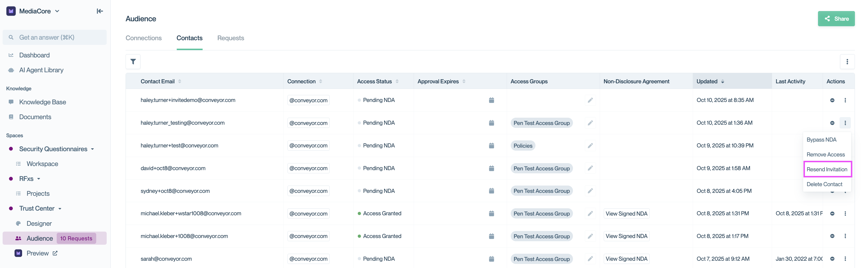Expand the RFxs section

[38, 179]
